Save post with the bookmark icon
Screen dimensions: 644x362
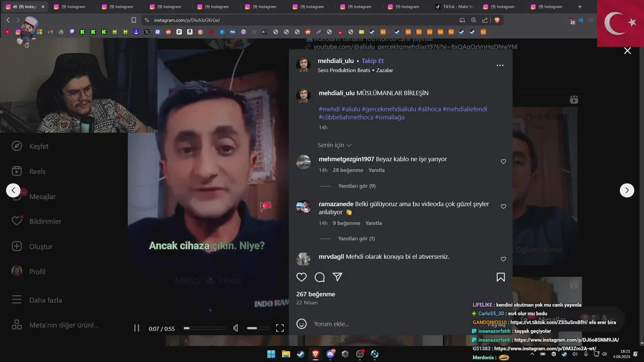pos(501,277)
